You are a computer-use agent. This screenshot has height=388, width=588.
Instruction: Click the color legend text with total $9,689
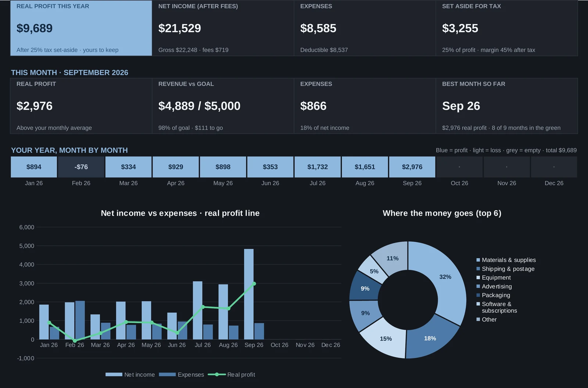click(x=506, y=150)
